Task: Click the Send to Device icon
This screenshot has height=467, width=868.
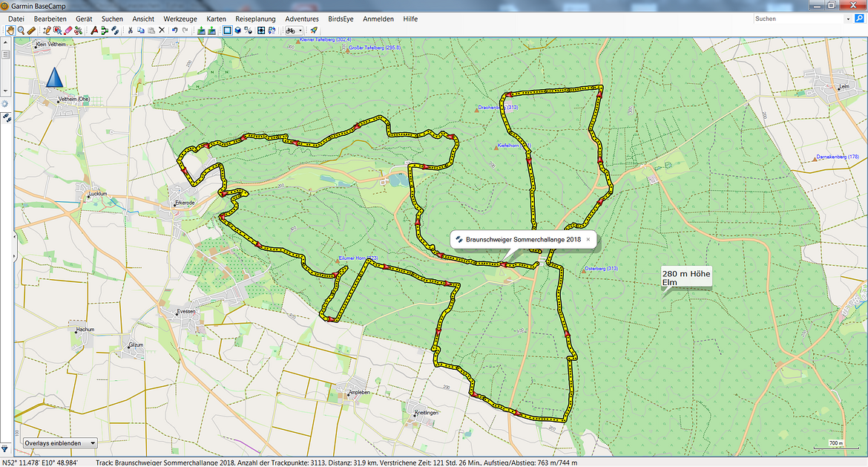Action: click(x=201, y=30)
